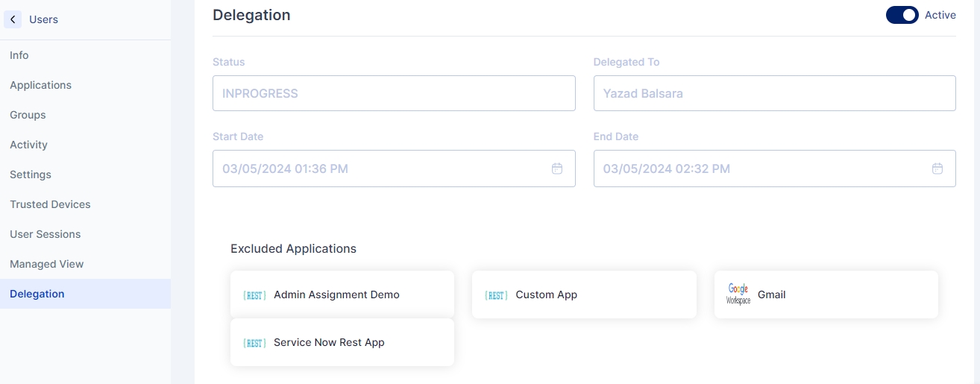Screen dimensions: 980x384
Task: Click the Start Date input field
Action: (380, 169)
